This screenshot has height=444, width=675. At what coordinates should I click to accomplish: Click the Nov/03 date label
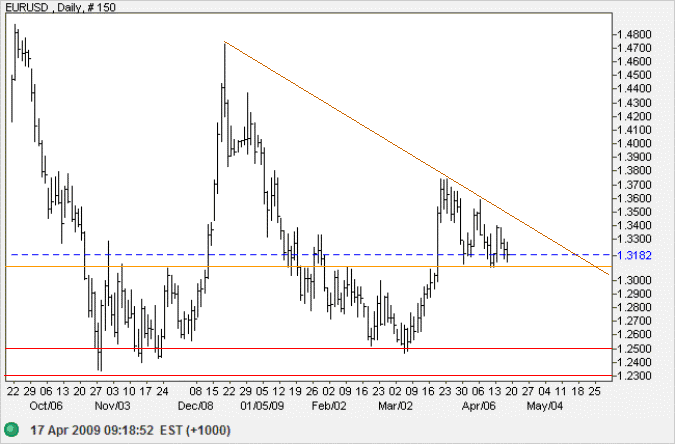(x=112, y=406)
